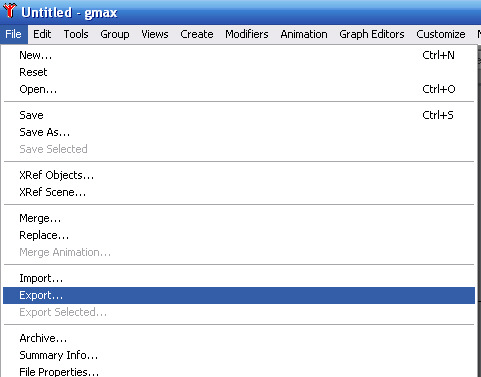Close the open File menu

tap(13, 34)
